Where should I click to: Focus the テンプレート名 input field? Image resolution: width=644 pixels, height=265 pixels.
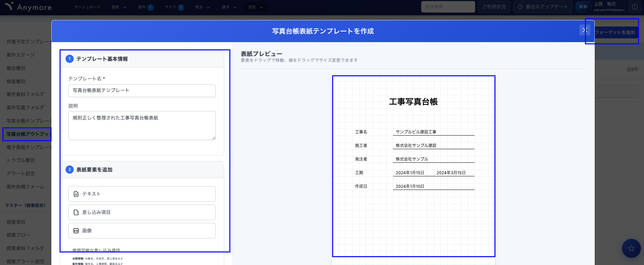coord(142,91)
